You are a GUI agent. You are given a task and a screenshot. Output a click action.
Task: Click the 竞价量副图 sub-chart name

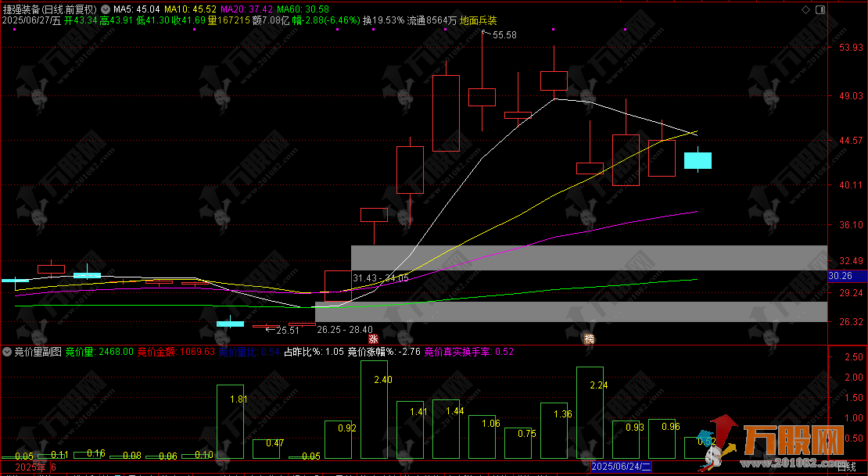pos(38,352)
